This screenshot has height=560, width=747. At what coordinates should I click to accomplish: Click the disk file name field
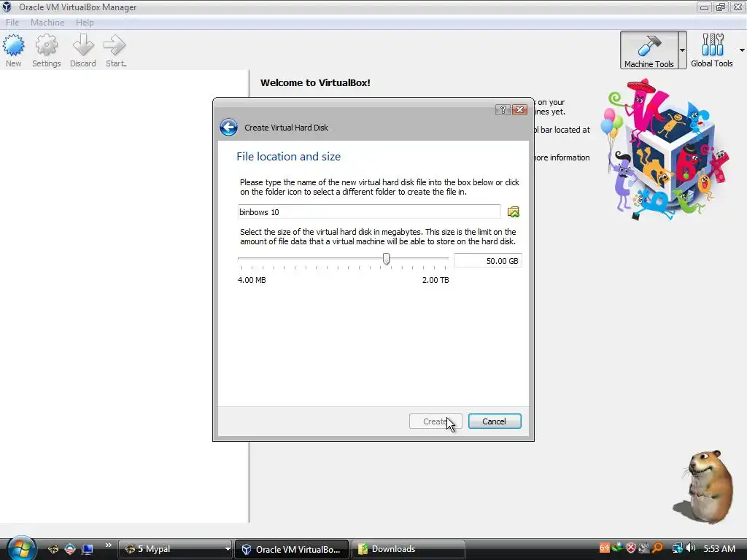pyautogui.click(x=369, y=212)
